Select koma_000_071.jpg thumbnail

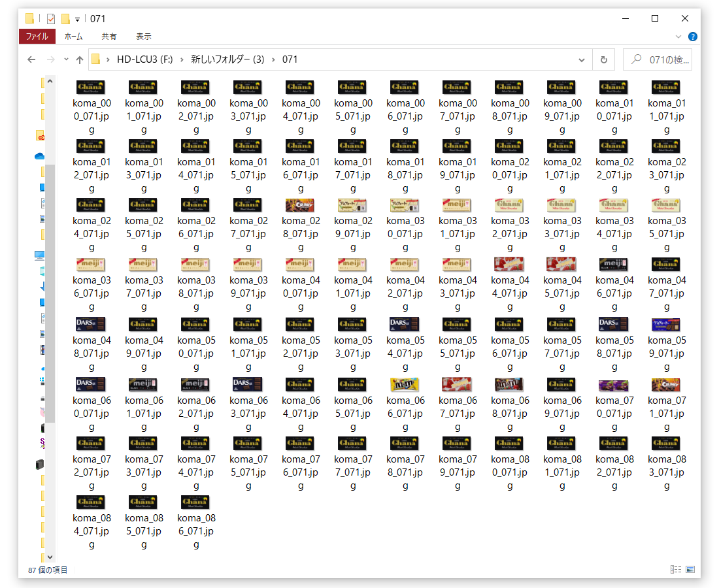(92, 88)
